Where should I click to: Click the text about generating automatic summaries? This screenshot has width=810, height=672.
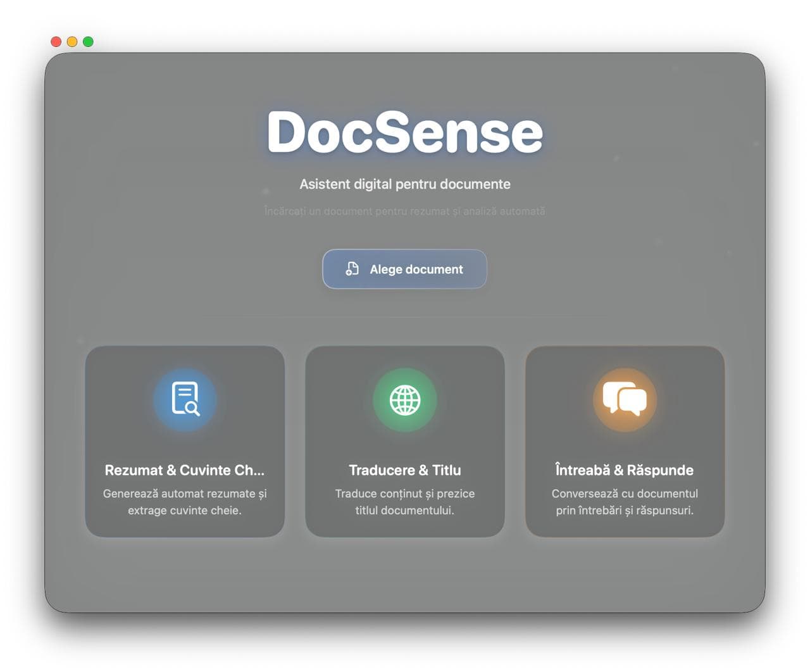(x=185, y=502)
